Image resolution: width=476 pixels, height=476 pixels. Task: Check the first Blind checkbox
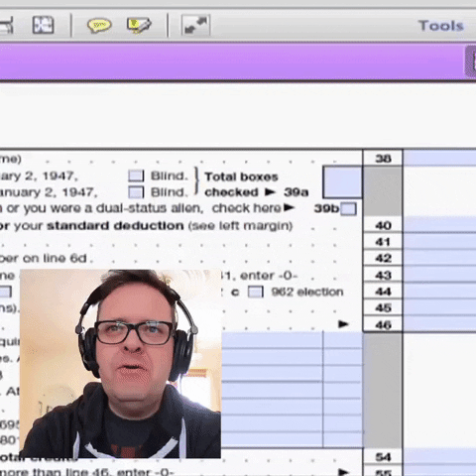136,176
